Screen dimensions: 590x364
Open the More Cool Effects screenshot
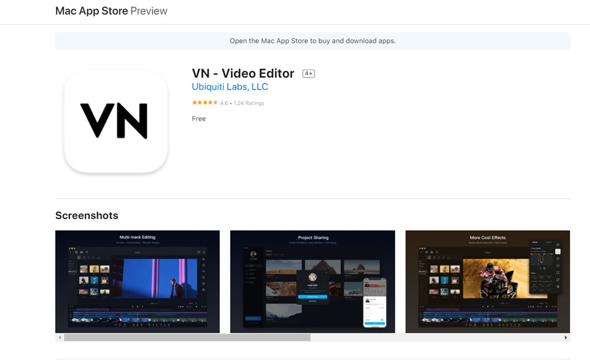point(488,281)
